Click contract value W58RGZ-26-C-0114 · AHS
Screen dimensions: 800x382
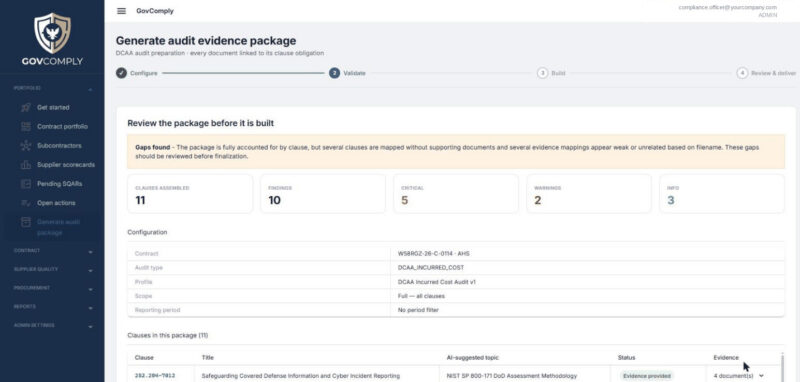(433, 253)
